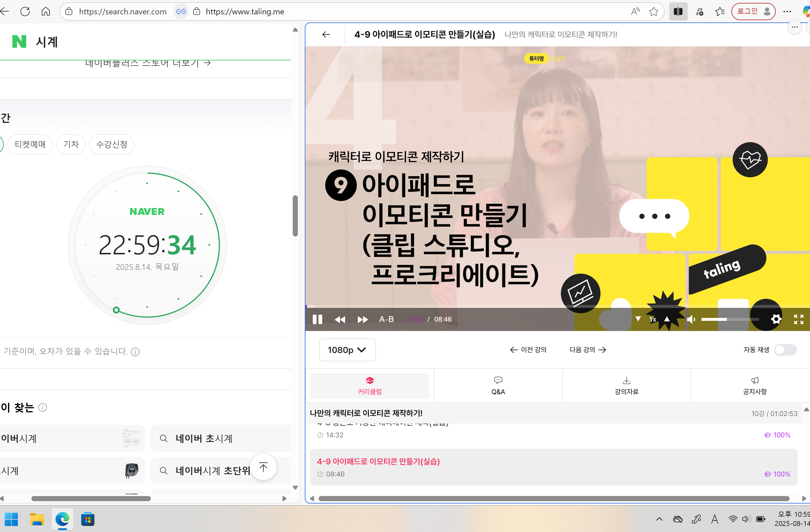Increase playback speed with up triangle
This screenshot has height=532, width=810.
[667, 319]
